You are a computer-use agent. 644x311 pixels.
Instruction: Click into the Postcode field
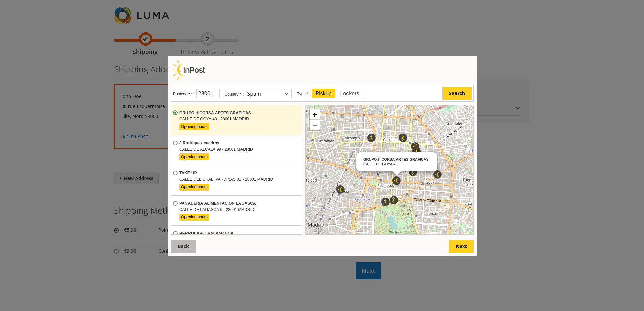pos(208,93)
